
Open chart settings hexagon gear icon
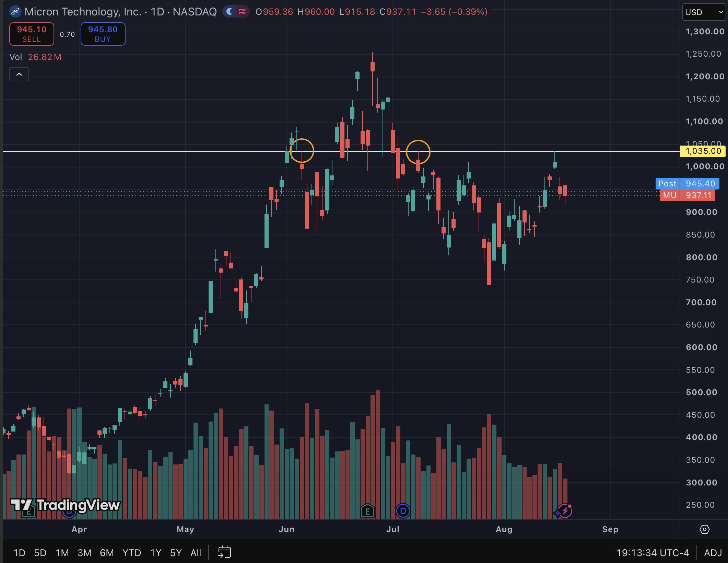(x=704, y=529)
